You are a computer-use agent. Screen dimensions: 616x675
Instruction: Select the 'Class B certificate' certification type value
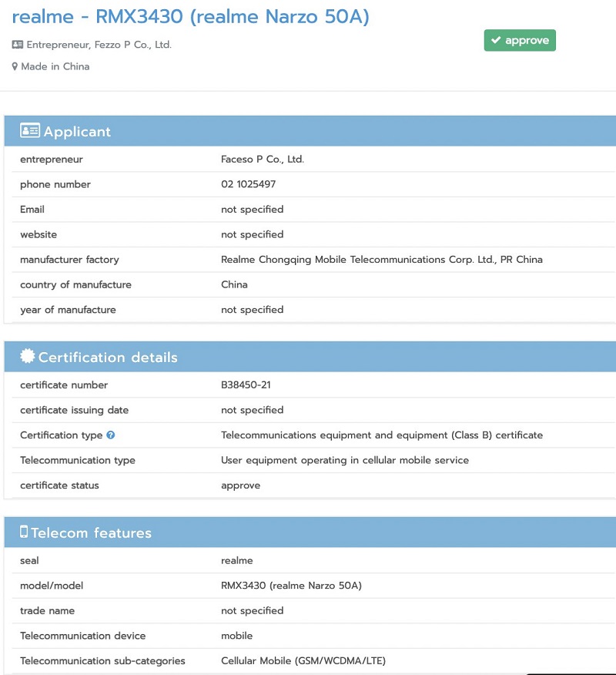pos(382,435)
